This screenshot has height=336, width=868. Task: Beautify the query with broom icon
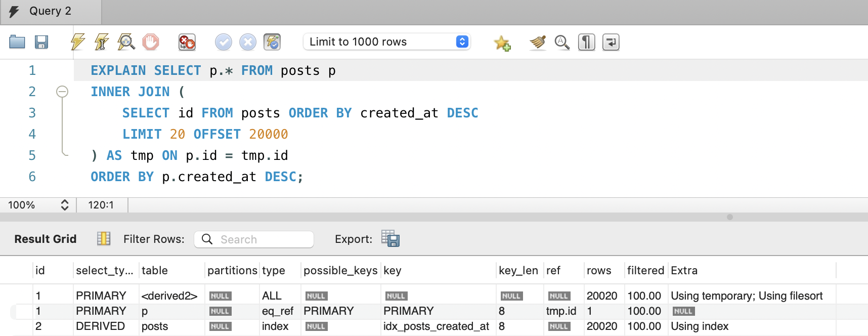pos(538,43)
